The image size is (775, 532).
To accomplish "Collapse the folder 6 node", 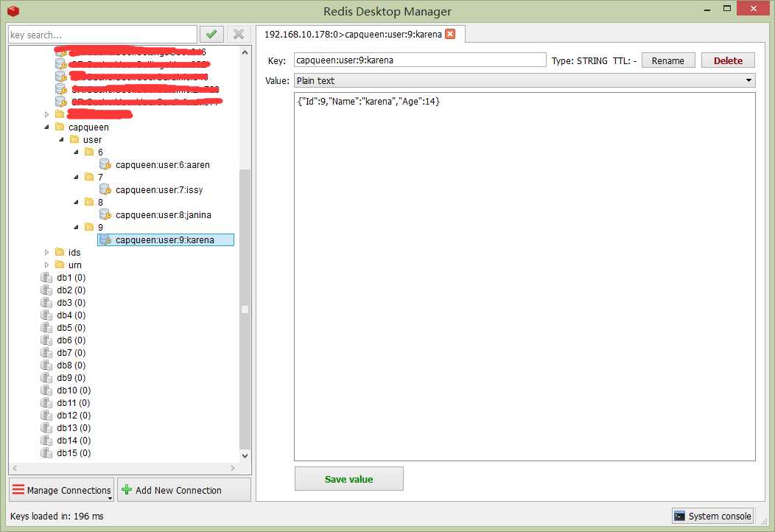I will pyautogui.click(x=76, y=152).
